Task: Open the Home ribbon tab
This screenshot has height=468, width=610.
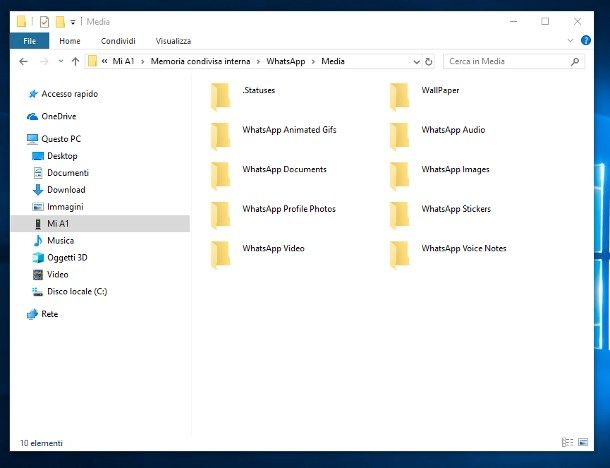Action: pyautogui.click(x=70, y=41)
